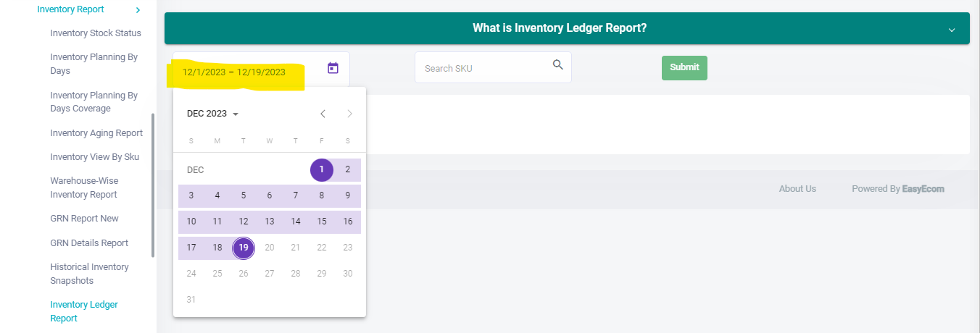Open Inventory Ledger Report in sidebar
This screenshot has height=333, width=980.
tap(84, 311)
